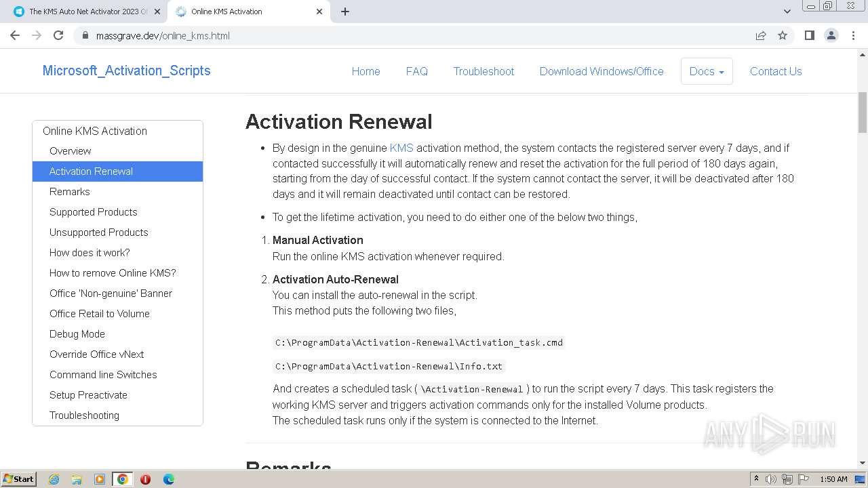Open the red Opera icon in taskbar

click(145, 479)
